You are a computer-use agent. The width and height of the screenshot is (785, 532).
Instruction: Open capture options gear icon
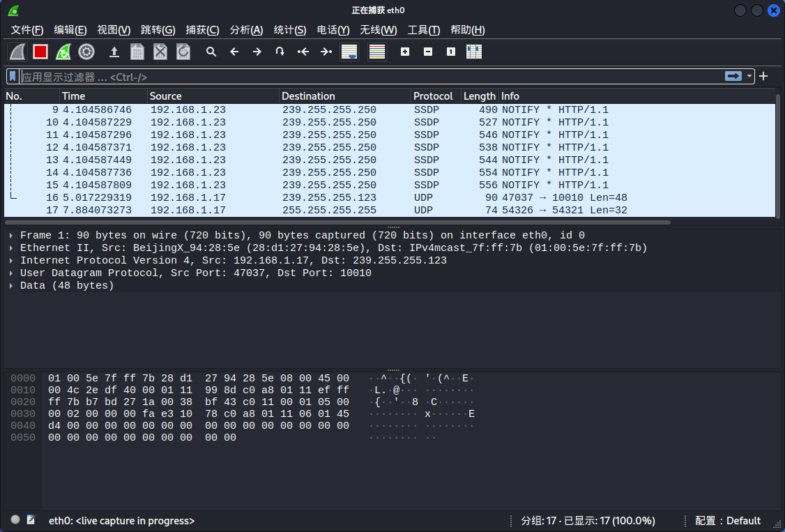click(x=86, y=52)
